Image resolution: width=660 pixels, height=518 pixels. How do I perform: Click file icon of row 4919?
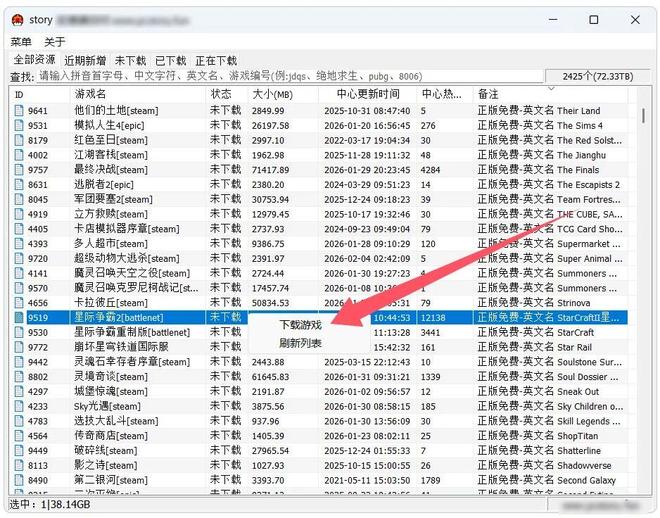pyautogui.click(x=19, y=214)
